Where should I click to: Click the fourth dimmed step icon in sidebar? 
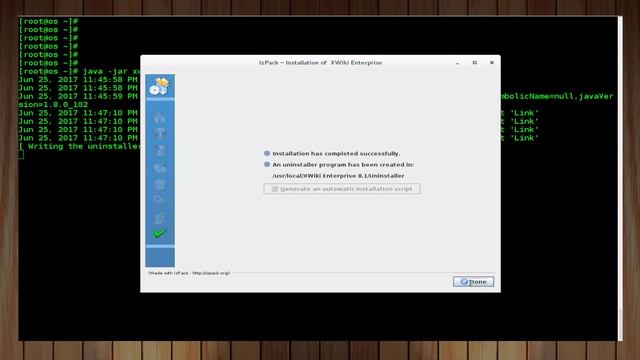click(x=160, y=168)
